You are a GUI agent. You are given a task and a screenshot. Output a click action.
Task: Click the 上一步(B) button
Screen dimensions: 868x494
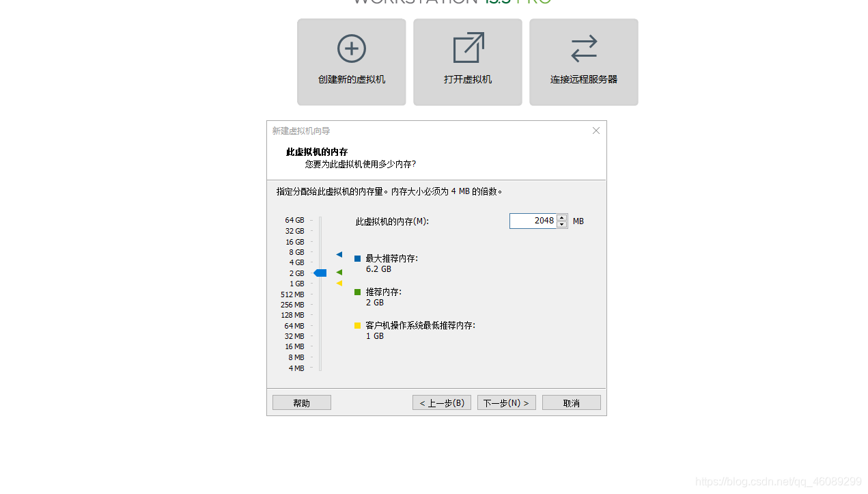tap(441, 402)
